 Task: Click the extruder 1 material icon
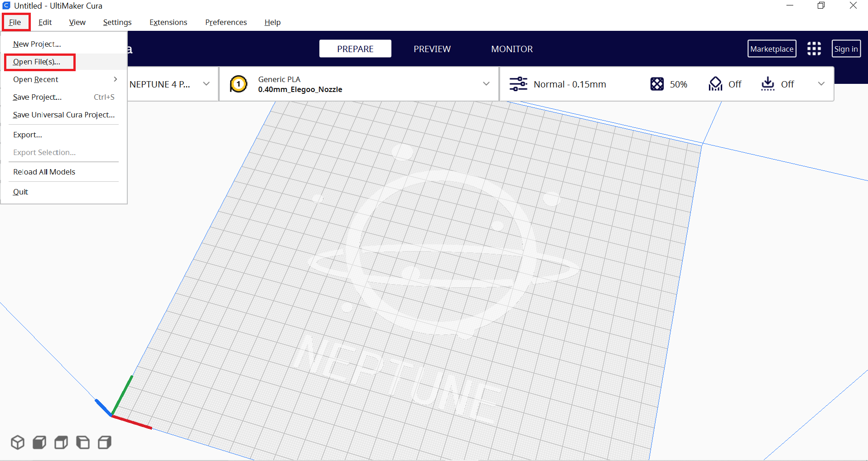pos(238,84)
